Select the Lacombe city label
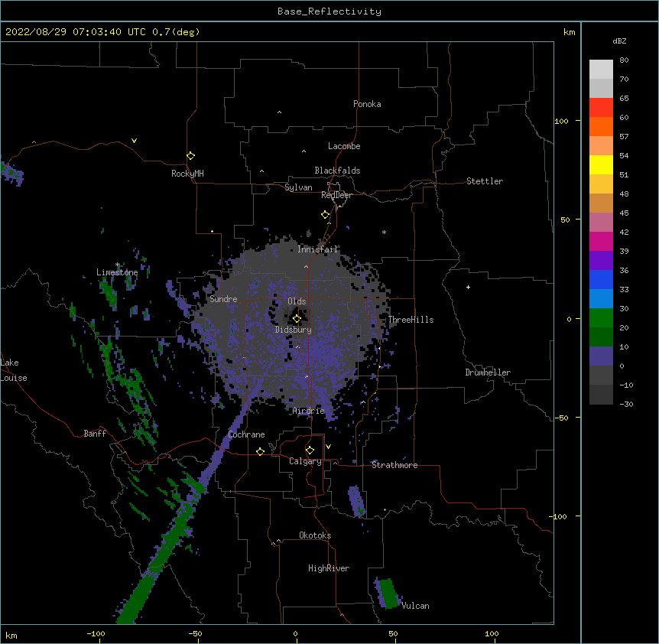Screen dimensions: 659x644 pyautogui.click(x=344, y=146)
